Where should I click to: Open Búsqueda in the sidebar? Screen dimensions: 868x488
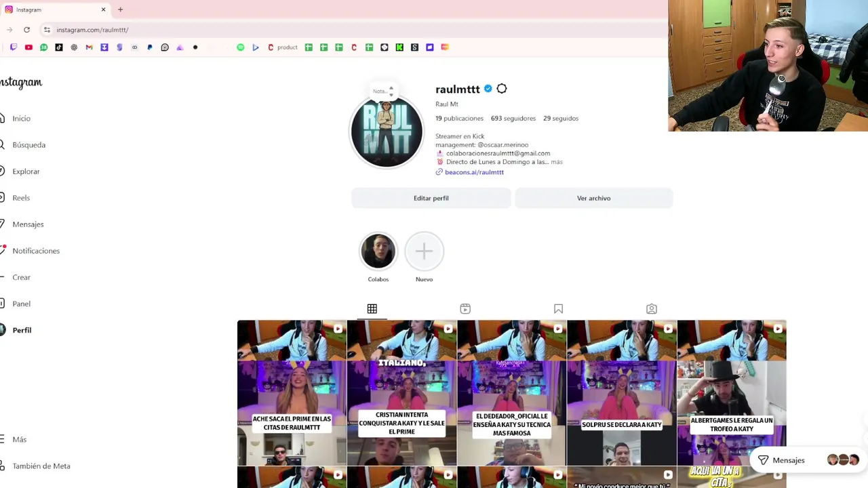[28, 145]
